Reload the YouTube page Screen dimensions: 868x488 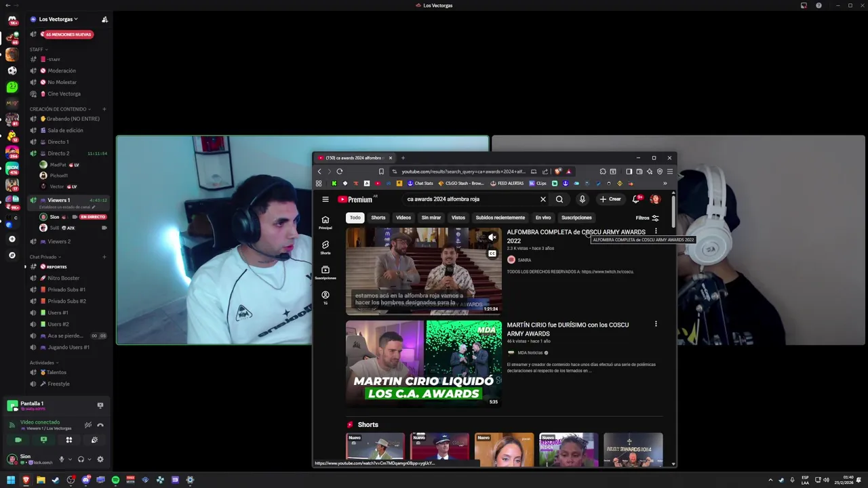[x=340, y=171]
